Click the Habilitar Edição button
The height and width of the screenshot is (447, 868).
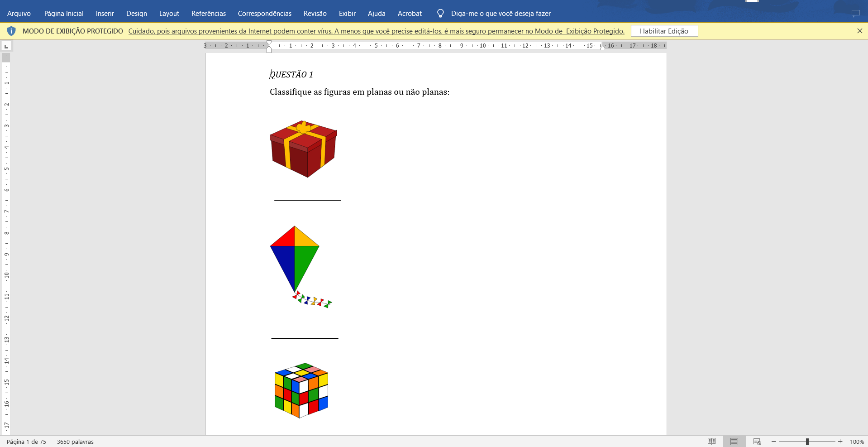664,31
